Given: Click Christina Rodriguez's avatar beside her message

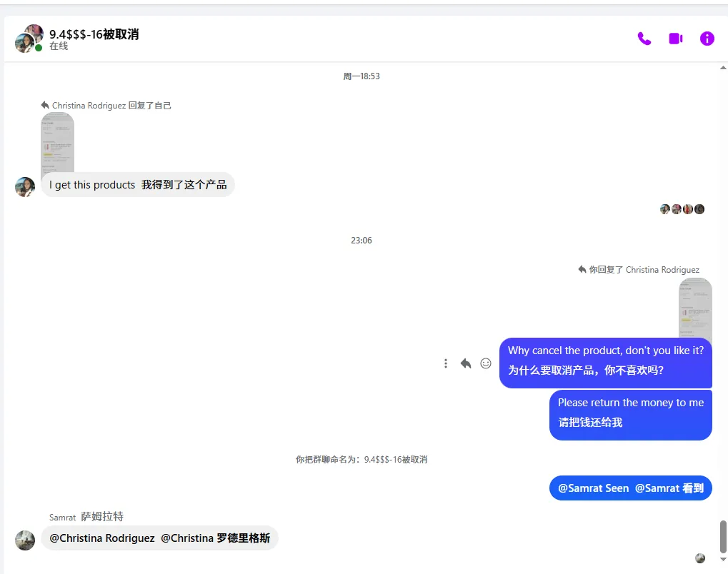Looking at the screenshot, I should [24, 187].
